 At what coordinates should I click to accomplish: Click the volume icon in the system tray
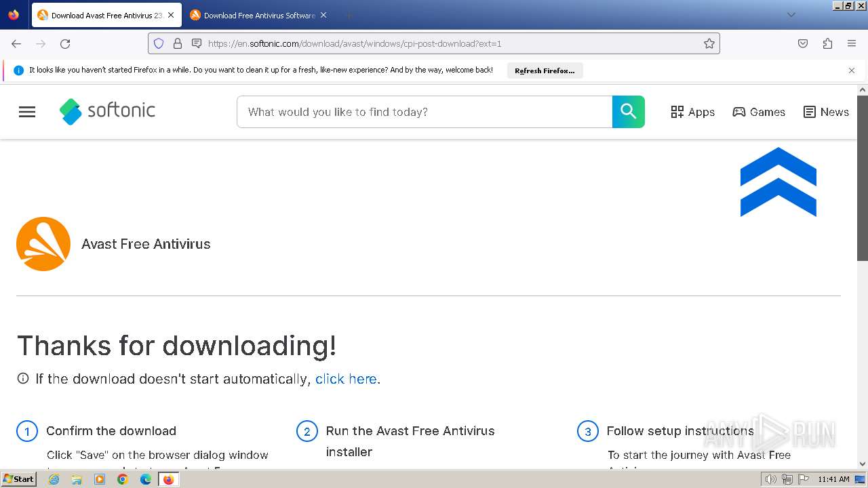click(x=770, y=479)
